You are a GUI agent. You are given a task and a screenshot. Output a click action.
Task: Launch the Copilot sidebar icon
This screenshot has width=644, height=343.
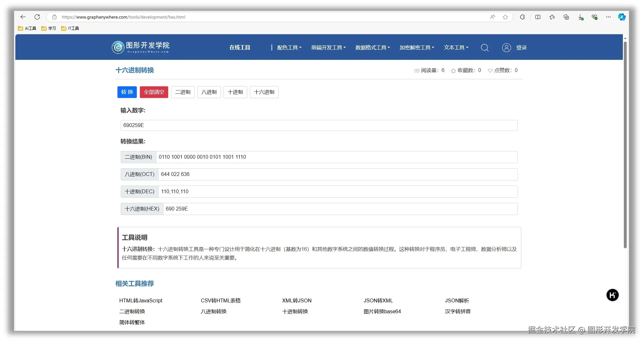(622, 17)
